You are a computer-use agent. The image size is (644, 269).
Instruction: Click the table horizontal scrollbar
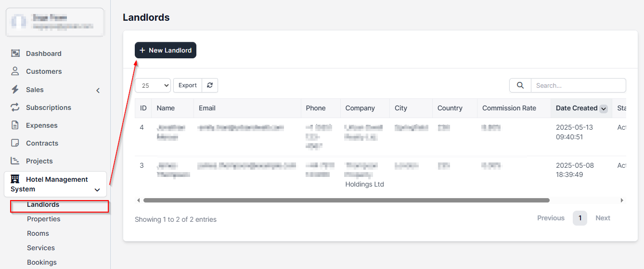(x=346, y=200)
